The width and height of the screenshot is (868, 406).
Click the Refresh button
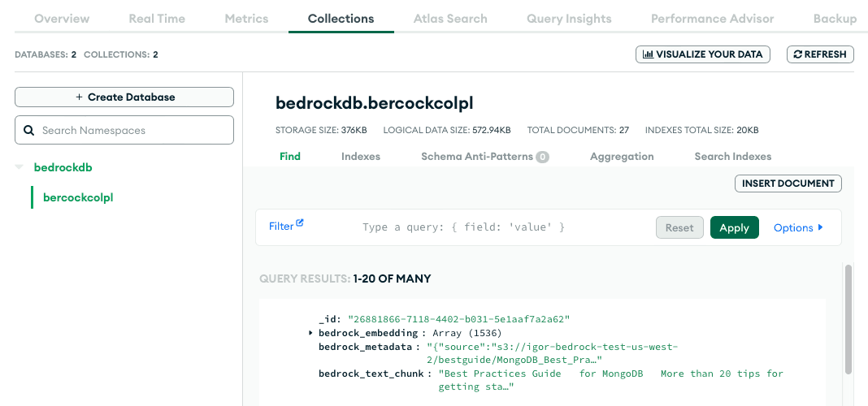point(820,54)
